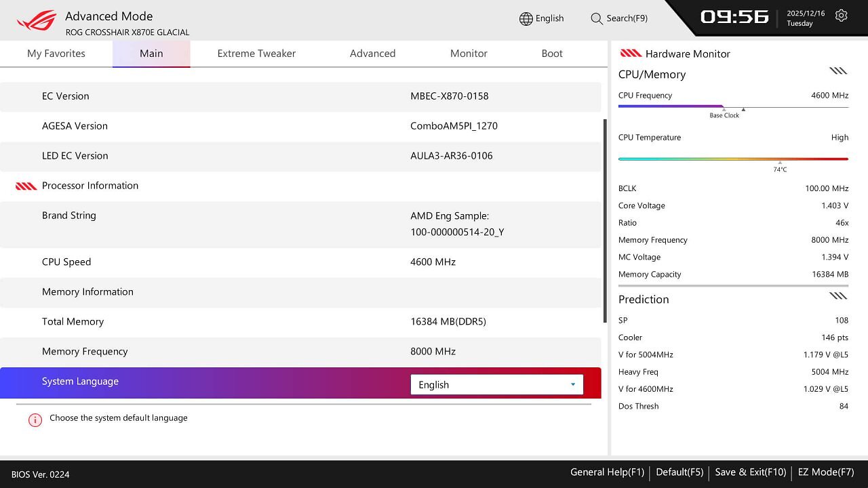Click the CPU Temperature gradient bar
868x488 pixels.
[733, 159]
